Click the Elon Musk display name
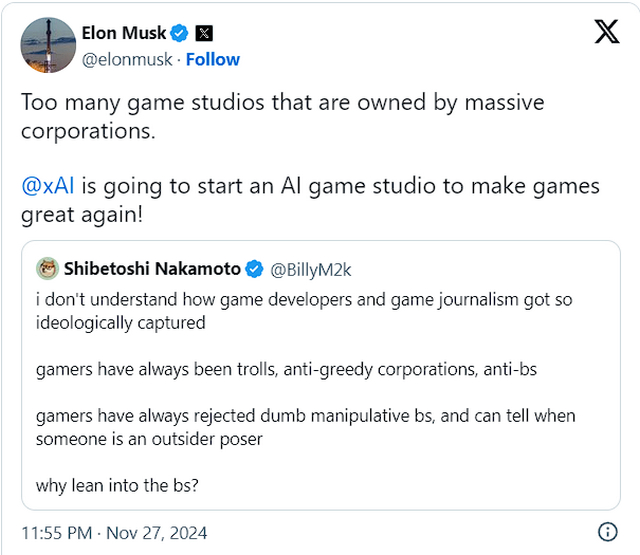 (124, 33)
